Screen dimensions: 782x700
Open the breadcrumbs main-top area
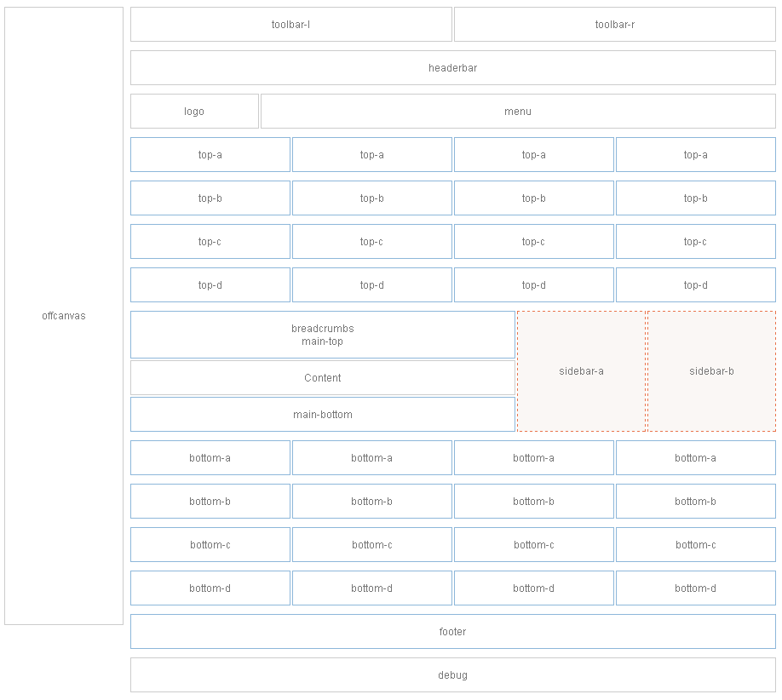323,334
